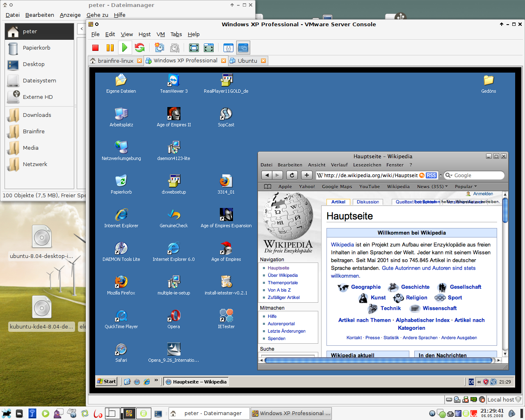Click the Letzte Änderungen link
Screen dimensions: 525x420
click(286, 331)
